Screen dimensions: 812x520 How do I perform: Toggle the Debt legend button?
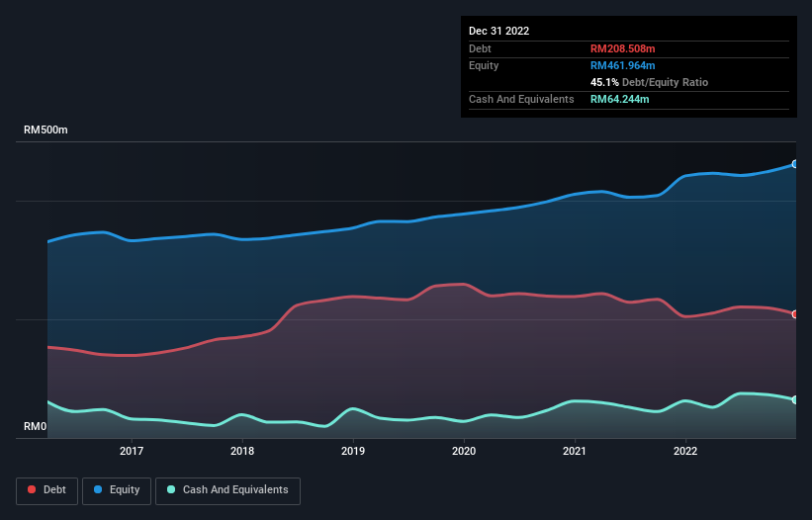tap(47, 490)
